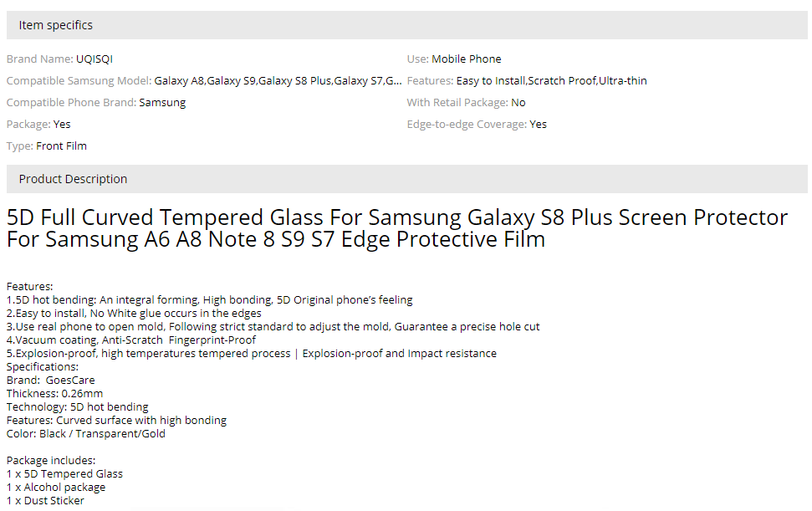Click the Use value Mobile Phone
This screenshot has height=511, width=812.
467,59
